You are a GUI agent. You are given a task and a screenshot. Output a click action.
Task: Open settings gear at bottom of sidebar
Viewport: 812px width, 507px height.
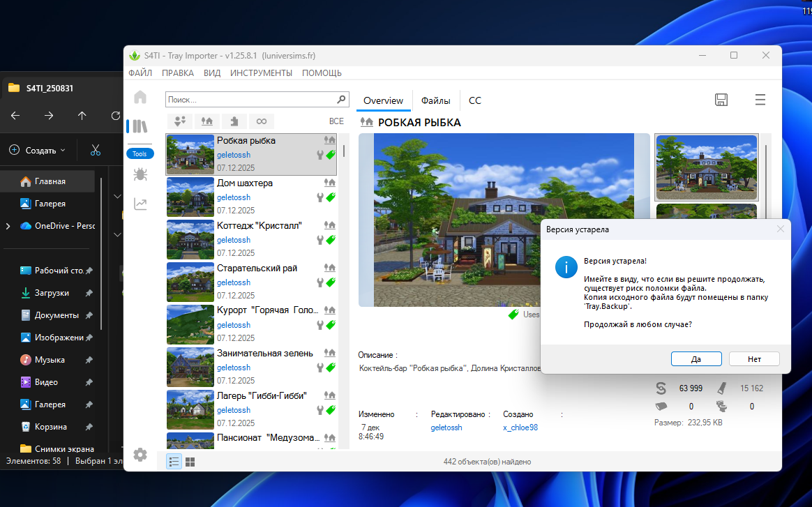[140, 455]
